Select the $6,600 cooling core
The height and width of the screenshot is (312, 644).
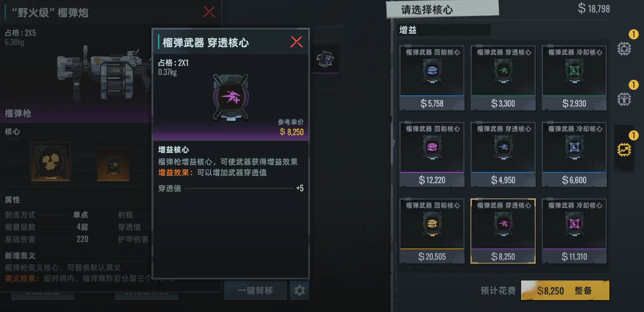click(574, 154)
